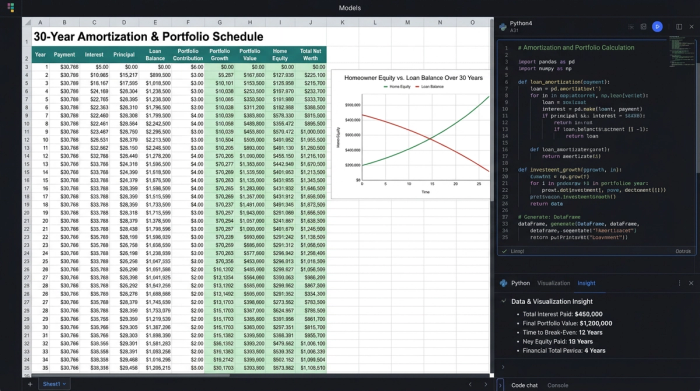Image resolution: width=700 pixels, height=391 pixels.
Task: Click the Models title in top bar
Action: point(350,8)
